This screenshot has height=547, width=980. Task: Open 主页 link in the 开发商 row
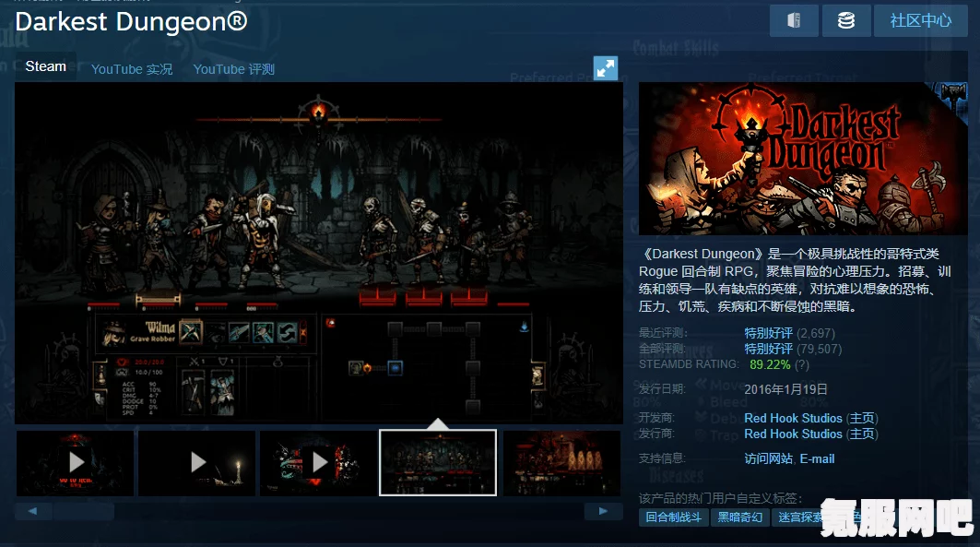[x=862, y=418]
